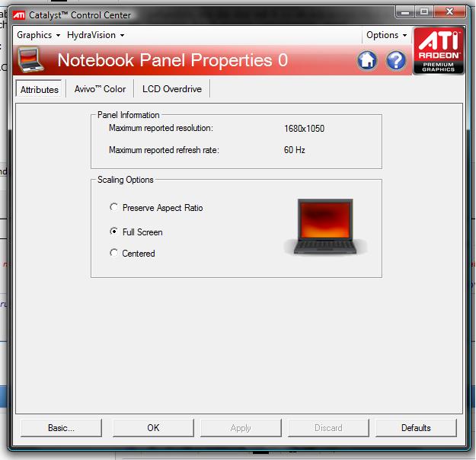Click the Basic... button
Viewport: 476px width, 460px height.
(x=61, y=428)
